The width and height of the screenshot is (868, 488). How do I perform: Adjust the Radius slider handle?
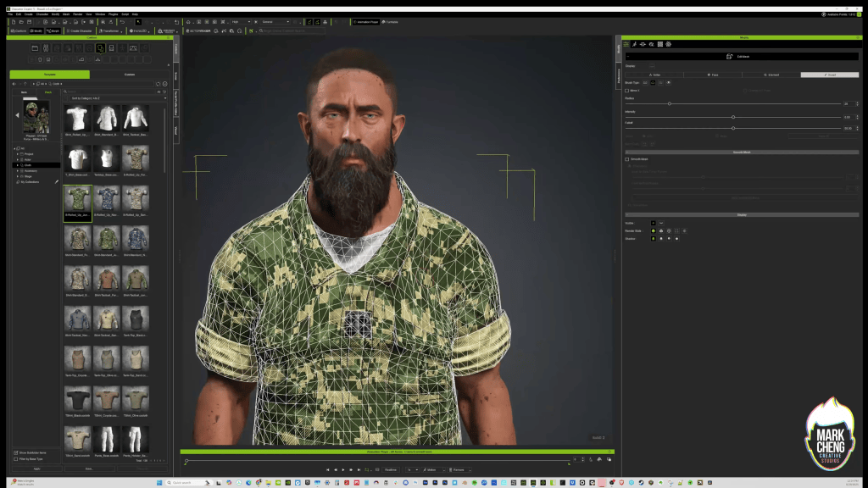pos(670,104)
